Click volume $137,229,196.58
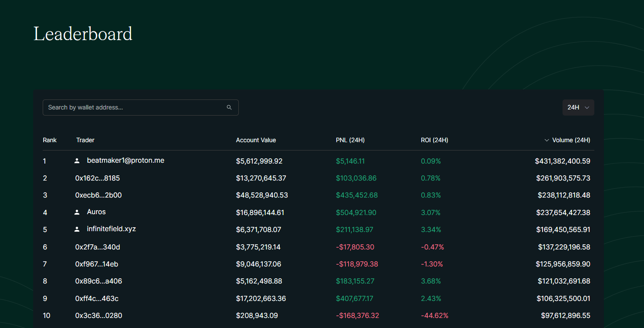This screenshot has width=644, height=328. (564, 247)
